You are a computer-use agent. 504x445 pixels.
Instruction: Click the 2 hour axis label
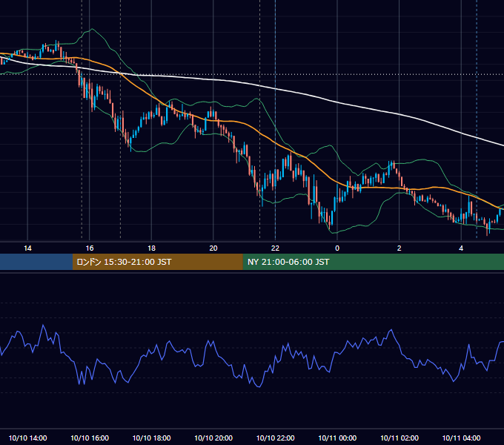tap(399, 248)
